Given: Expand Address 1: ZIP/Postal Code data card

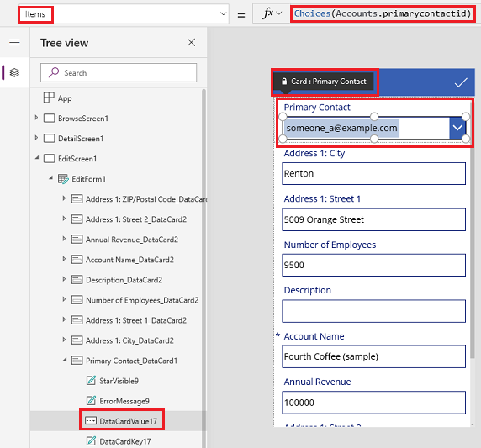Looking at the screenshot, I should click(x=64, y=198).
